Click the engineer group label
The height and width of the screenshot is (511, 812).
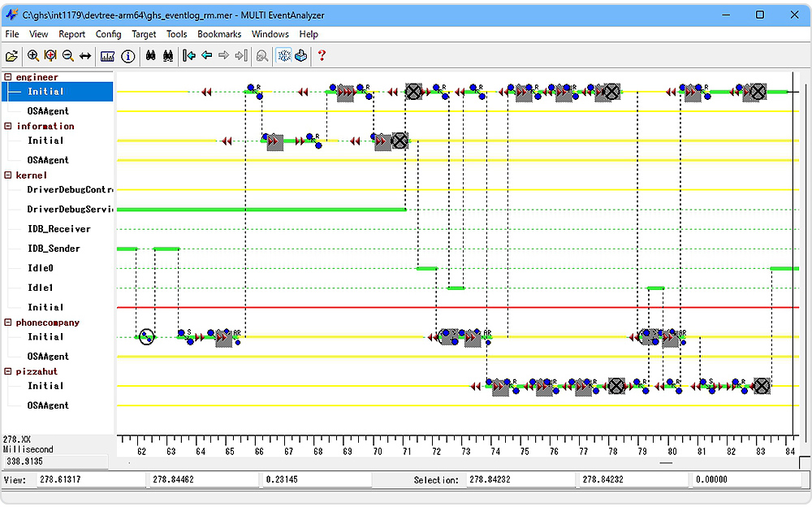[x=37, y=77]
